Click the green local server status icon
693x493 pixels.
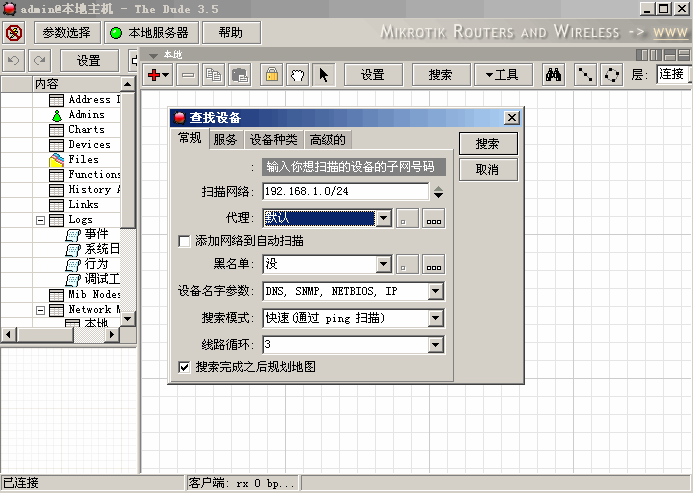[x=116, y=33]
